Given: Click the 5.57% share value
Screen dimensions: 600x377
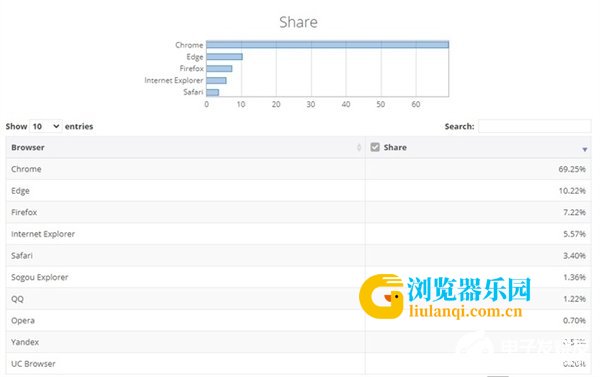Looking at the screenshot, I should 574,234.
